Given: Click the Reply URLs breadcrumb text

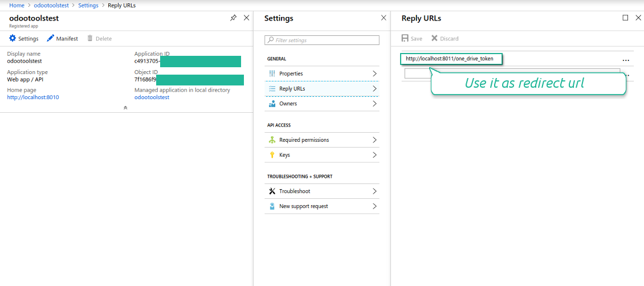Looking at the screenshot, I should tap(121, 5).
